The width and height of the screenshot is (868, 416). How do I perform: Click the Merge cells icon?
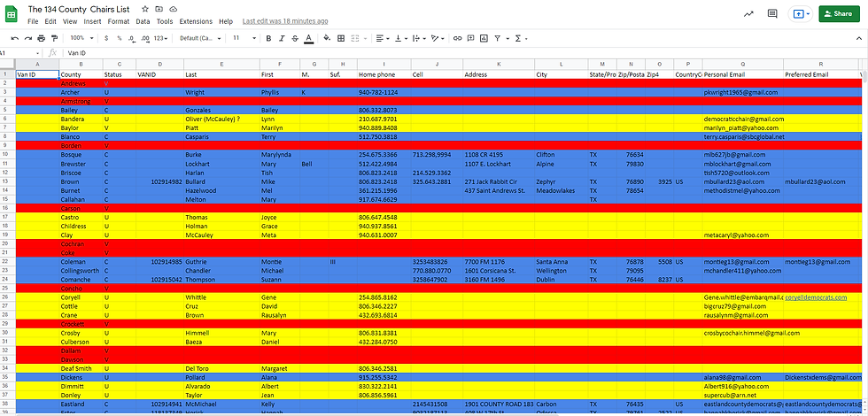tap(355, 38)
